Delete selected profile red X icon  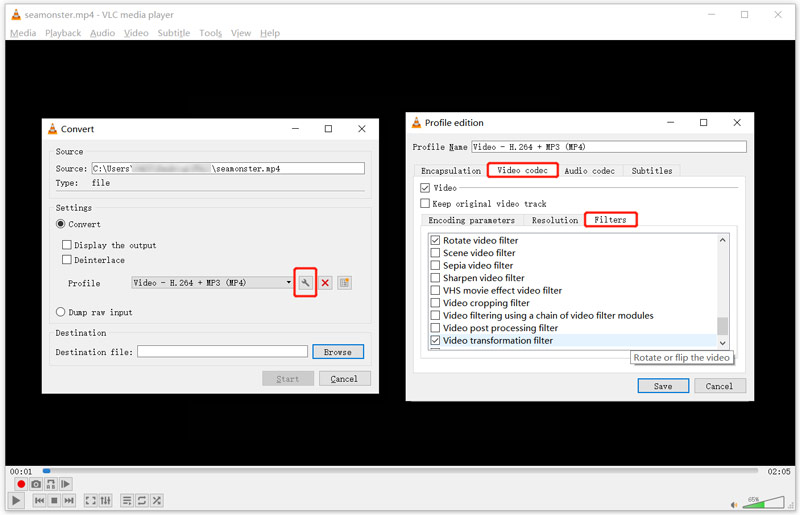325,282
